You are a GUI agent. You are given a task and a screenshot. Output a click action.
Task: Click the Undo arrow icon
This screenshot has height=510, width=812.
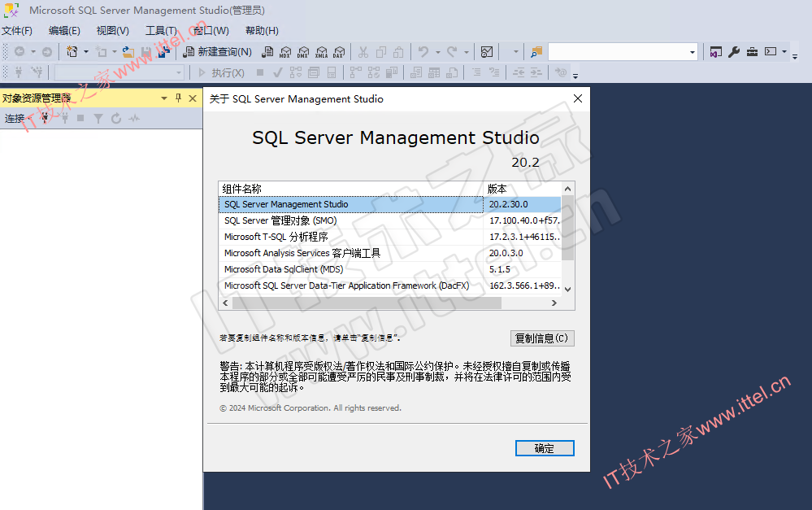pyautogui.click(x=423, y=52)
